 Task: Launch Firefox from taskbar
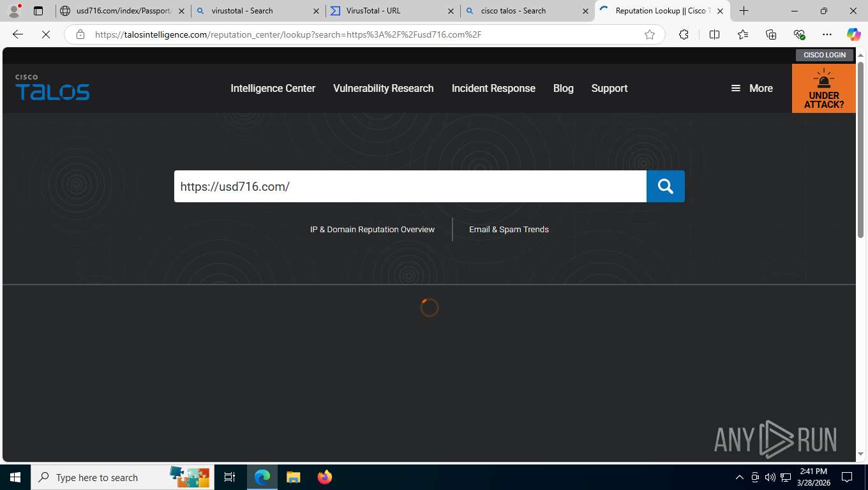coord(325,477)
